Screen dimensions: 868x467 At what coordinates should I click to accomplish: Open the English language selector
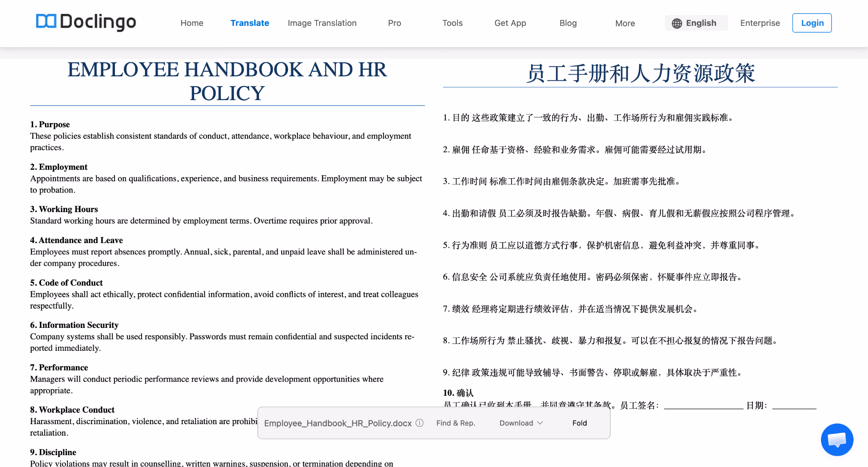[696, 23]
